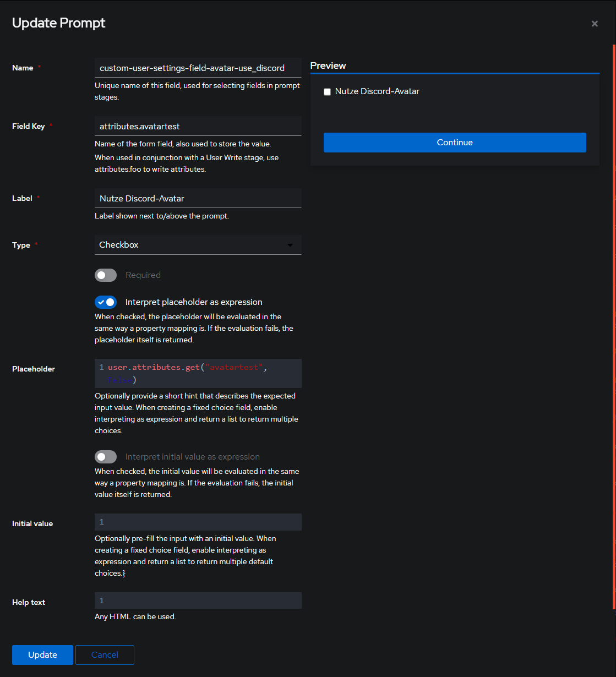Enable the Required toggle
The width and height of the screenshot is (616, 677).
pyautogui.click(x=106, y=275)
